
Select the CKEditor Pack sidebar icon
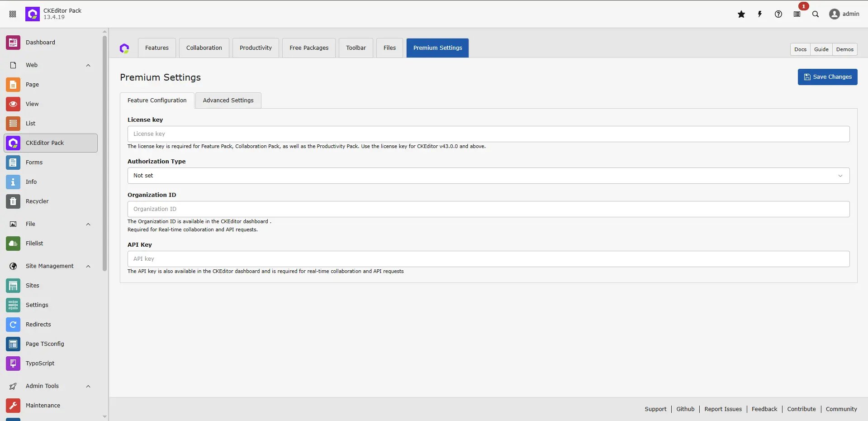point(13,143)
